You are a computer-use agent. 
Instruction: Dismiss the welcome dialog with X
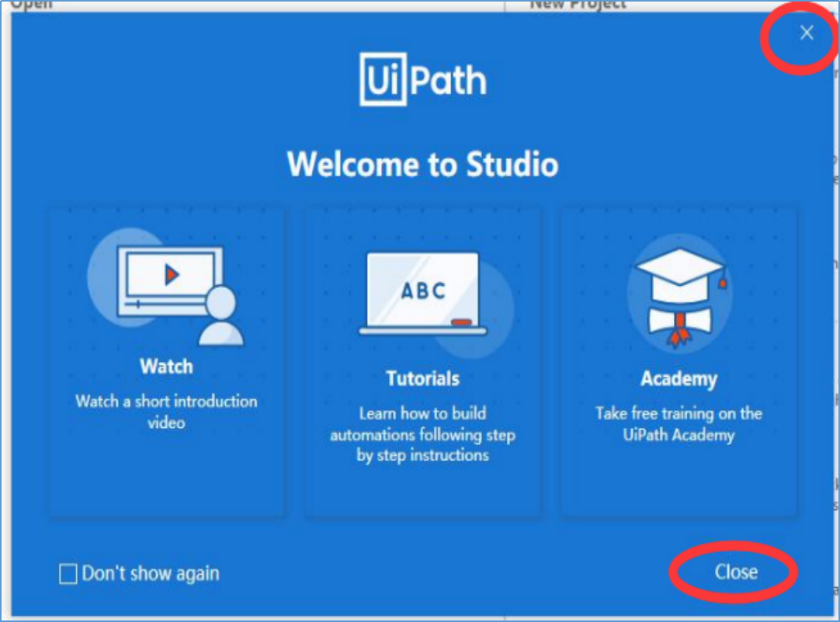pos(807,33)
